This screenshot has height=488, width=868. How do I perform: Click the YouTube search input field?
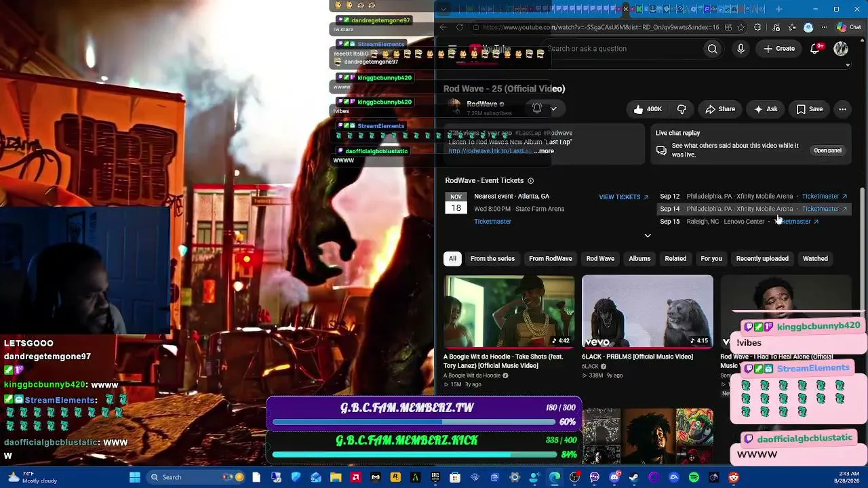624,49
